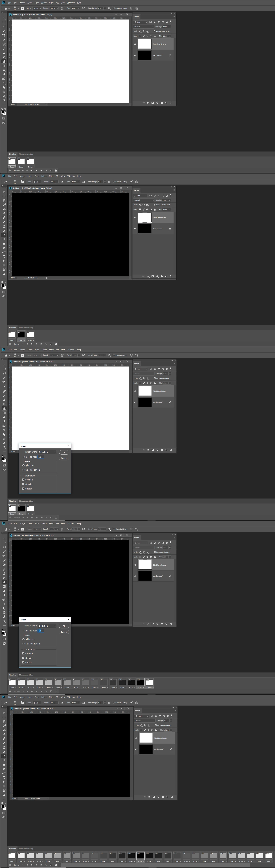Viewport: 275px width, 868px height.
Task: Open the Fill dropdown in the second screenshot's Layers panel
Action: click(x=170, y=210)
